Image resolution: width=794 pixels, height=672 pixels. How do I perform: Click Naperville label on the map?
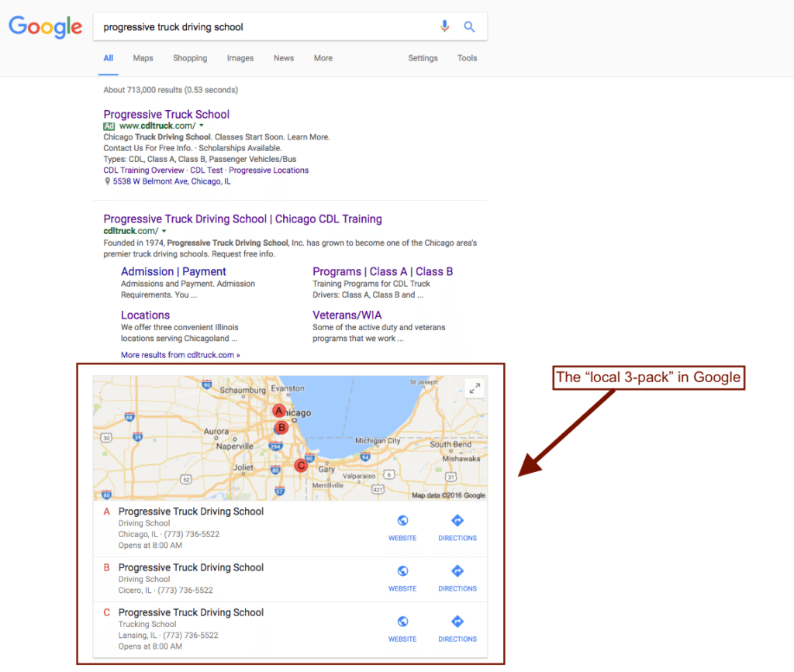234,446
